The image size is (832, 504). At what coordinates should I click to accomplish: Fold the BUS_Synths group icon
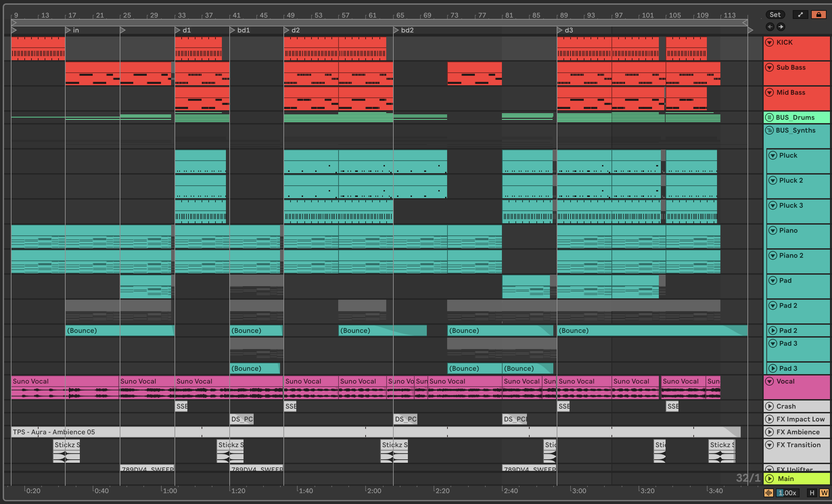click(x=769, y=130)
